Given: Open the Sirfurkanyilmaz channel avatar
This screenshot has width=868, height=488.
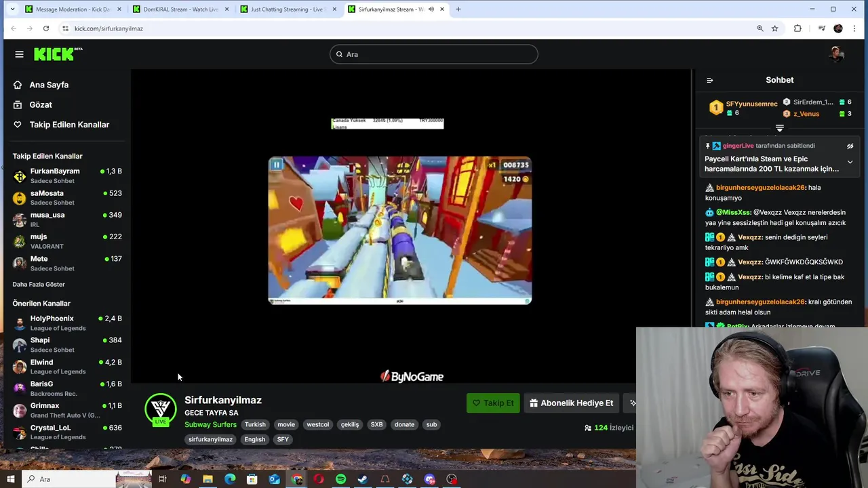Looking at the screenshot, I should [161, 409].
